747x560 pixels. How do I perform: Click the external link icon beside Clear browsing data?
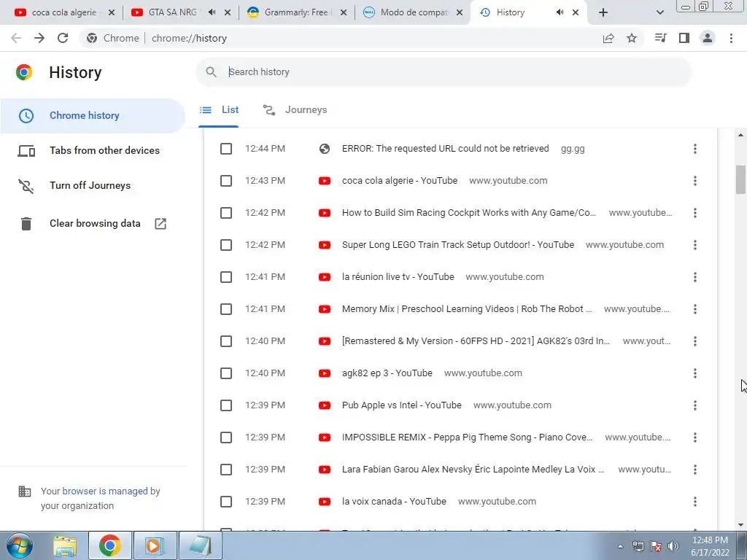coord(160,223)
